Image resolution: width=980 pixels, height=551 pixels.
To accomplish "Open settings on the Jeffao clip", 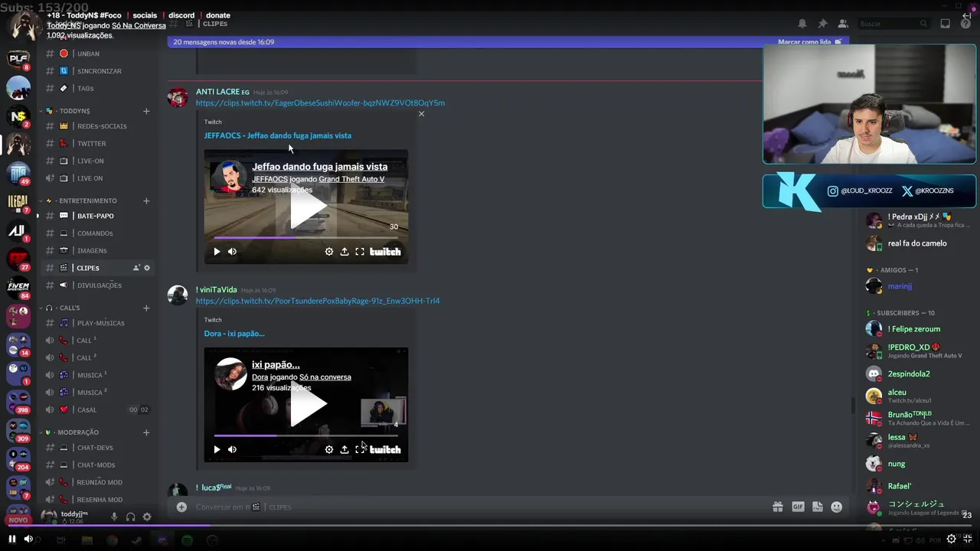I will click(329, 252).
